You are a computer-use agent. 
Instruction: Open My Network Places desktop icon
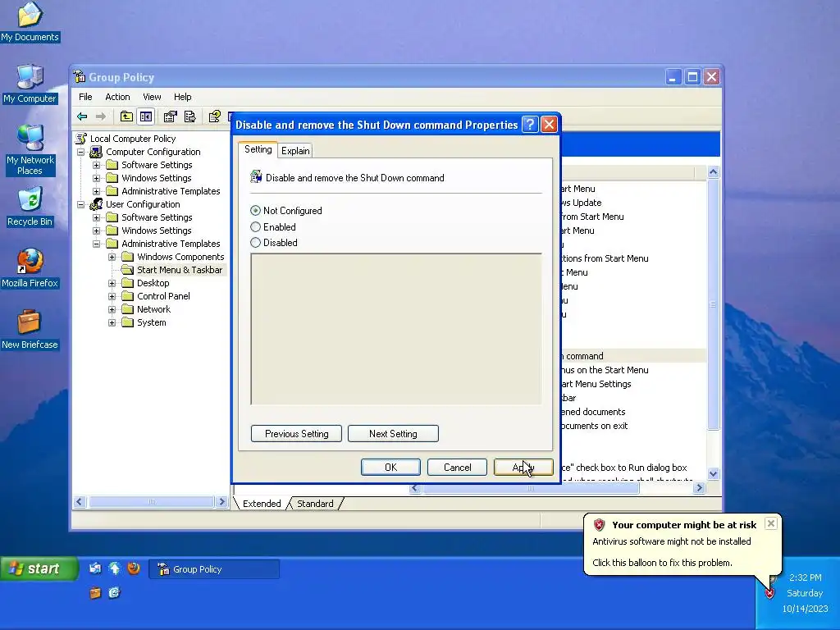coord(30,150)
